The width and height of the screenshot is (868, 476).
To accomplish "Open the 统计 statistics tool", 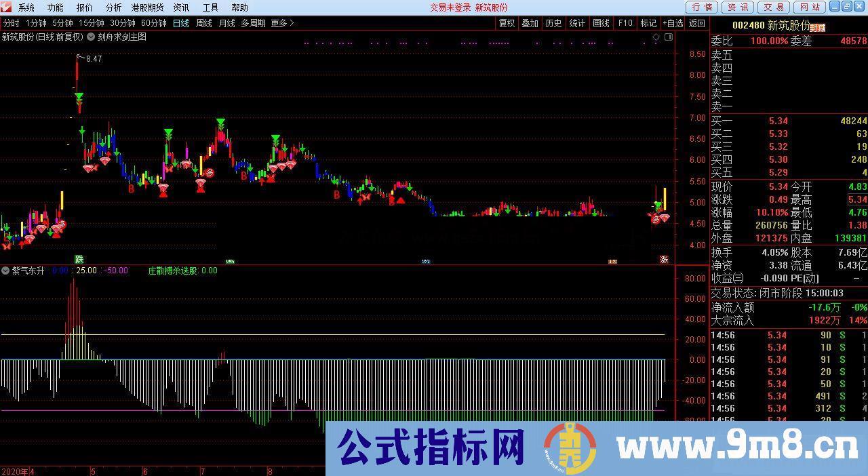I will click(577, 22).
